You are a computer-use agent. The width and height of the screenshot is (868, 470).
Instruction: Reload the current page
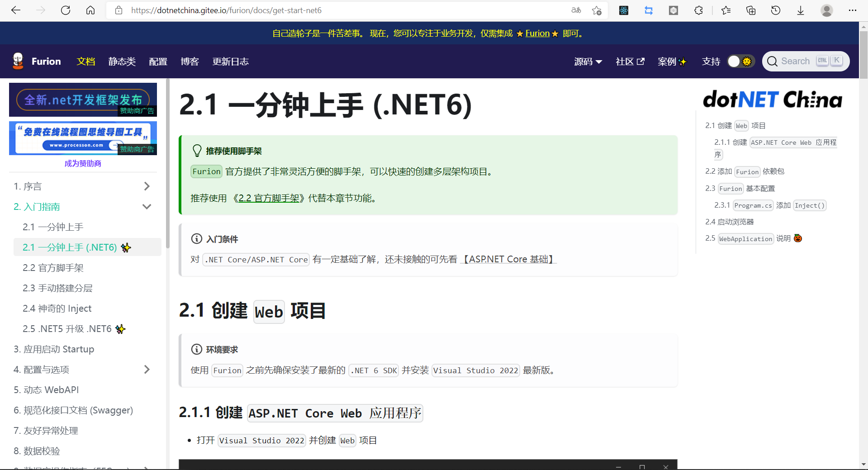[x=66, y=10]
